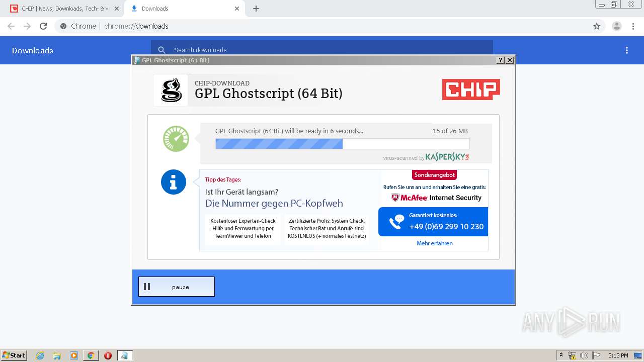Close the Downloads browser tab
Screen dimensions: 644x362
tap(237, 9)
